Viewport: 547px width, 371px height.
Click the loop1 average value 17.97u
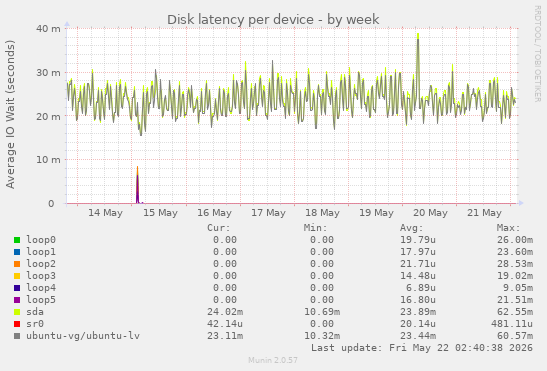coord(418,252)
